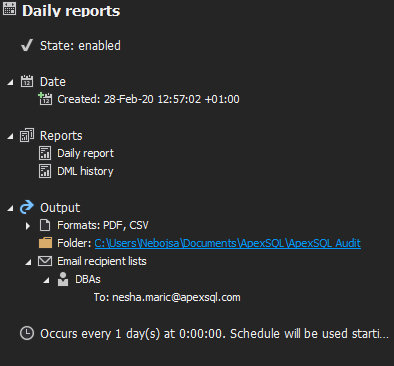Viewport: 394px width, 366px height.
Task: Open the ApexSQL Audit folder path link
Action: pos(227,243)
